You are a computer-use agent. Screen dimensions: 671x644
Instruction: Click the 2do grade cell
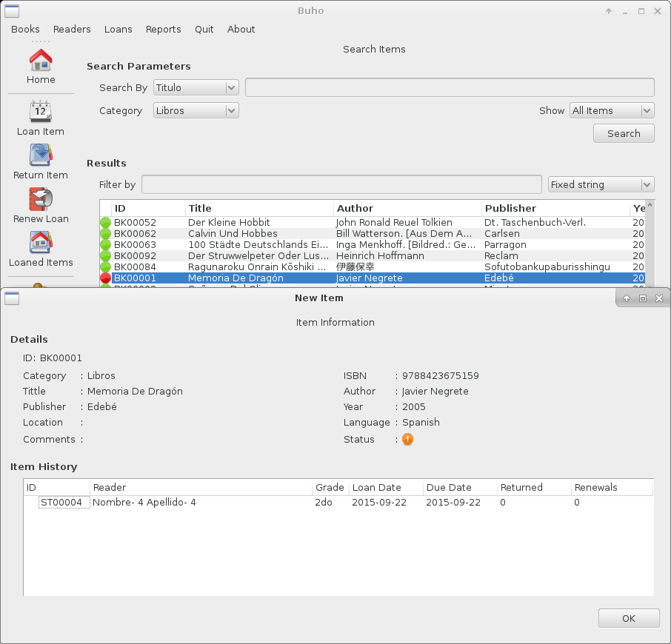[x=324, y=502]
